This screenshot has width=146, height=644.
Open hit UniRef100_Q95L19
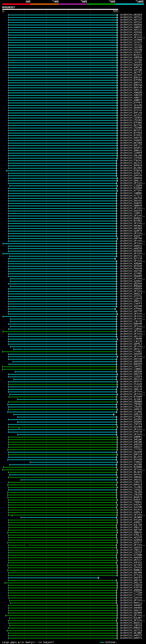click(x=131, y=414)
